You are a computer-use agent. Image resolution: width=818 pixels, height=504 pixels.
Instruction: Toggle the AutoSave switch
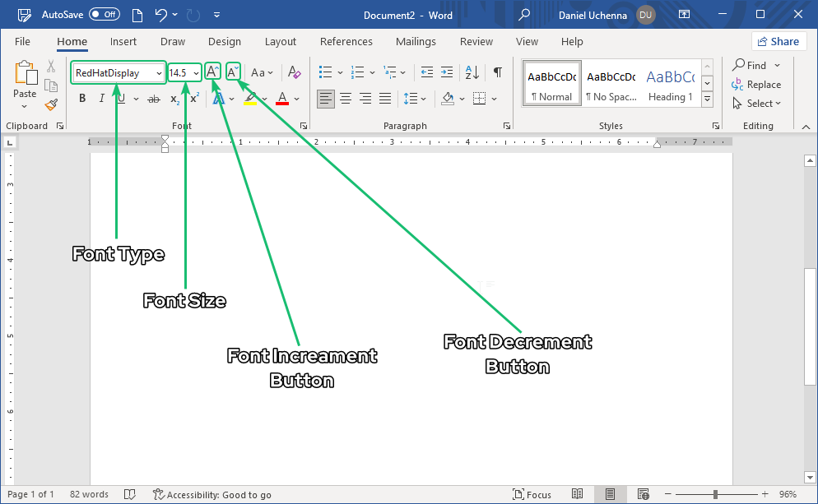coord(104,15)
